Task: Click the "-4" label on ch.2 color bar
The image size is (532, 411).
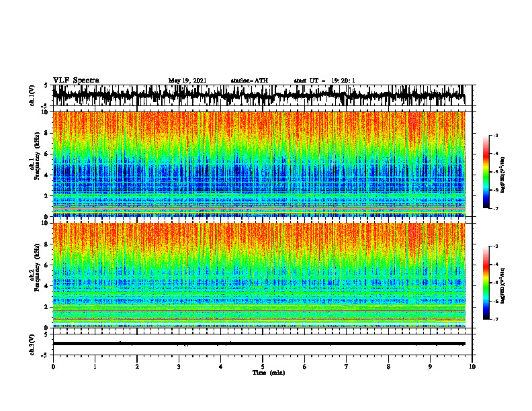Action: tap(496, 265)
